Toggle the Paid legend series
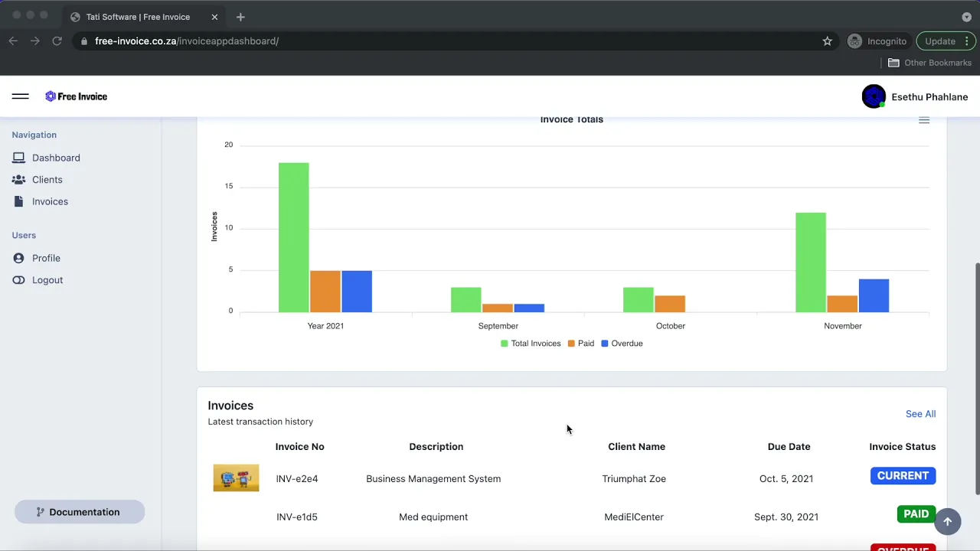This screenshot has width=980, height=551. coord(581,344)
